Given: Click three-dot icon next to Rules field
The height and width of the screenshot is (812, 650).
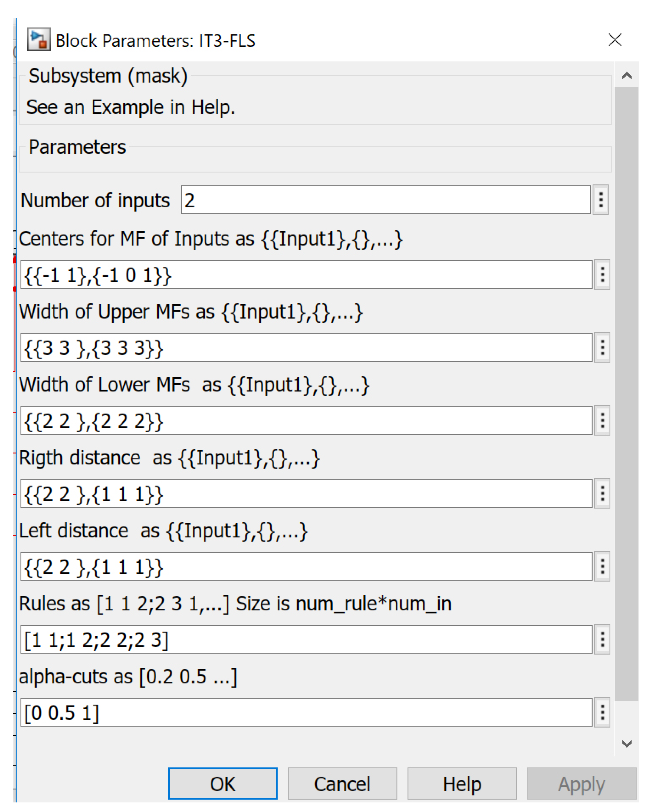Looking at the screenshot, I should [602, 640].
